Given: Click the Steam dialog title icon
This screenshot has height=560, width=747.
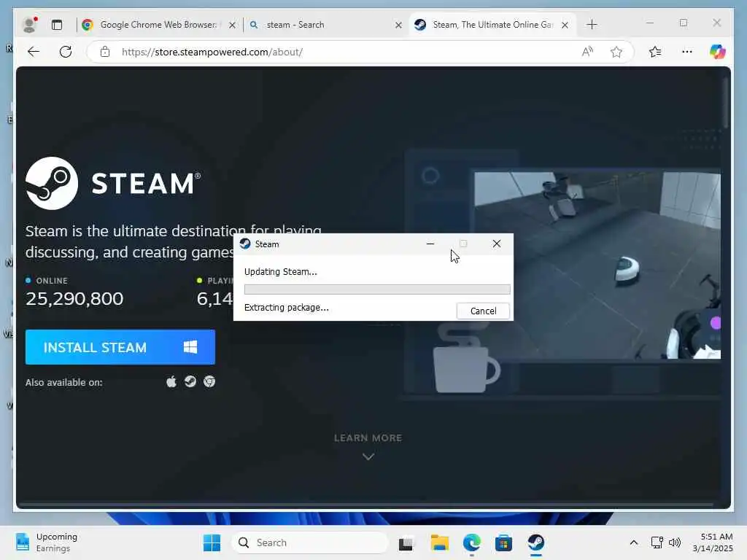Looking at the screenshot, I should [245, 244].
